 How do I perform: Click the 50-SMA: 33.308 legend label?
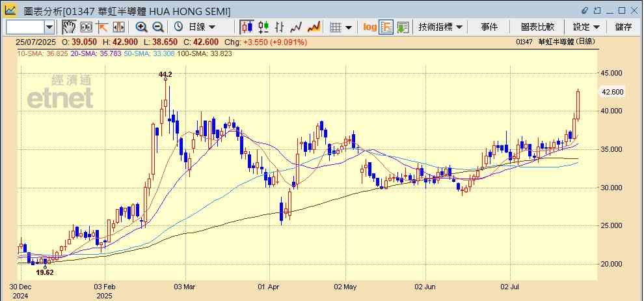click(150, 53)
